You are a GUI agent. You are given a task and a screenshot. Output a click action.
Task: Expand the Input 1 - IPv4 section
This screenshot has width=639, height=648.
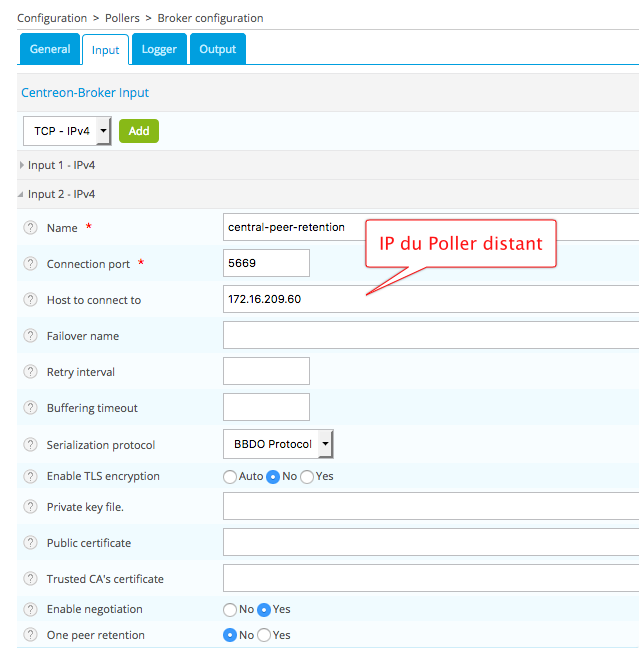point(61,165)
